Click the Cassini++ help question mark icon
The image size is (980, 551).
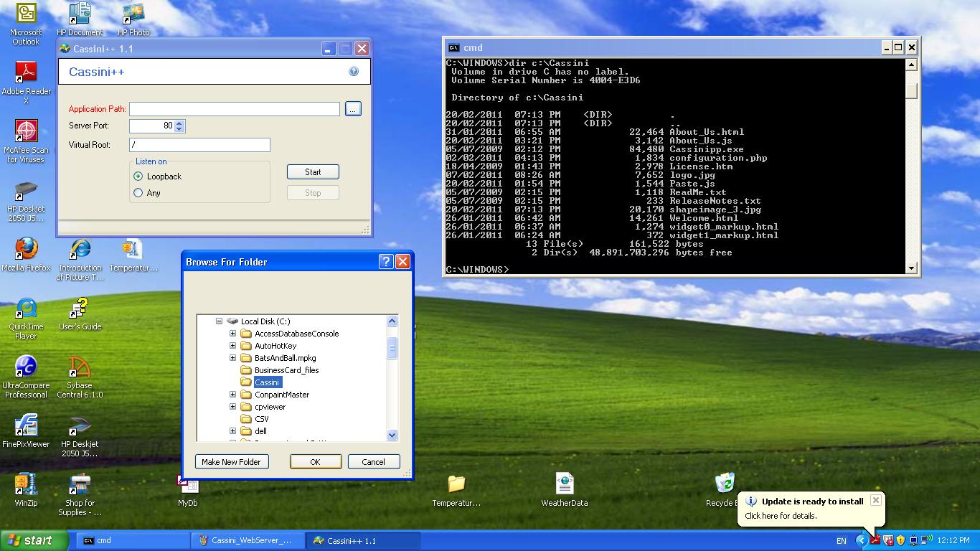353,72
